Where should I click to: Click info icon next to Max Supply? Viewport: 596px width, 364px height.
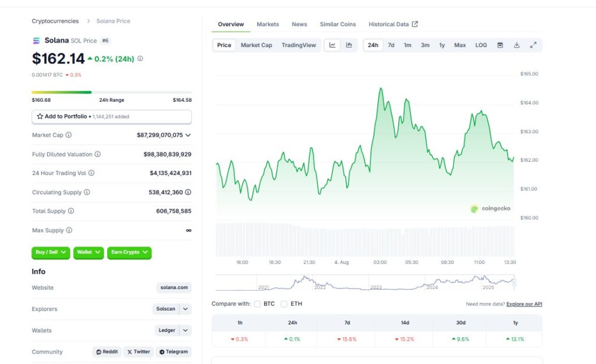pyautogui.click(x=69, y=230)
